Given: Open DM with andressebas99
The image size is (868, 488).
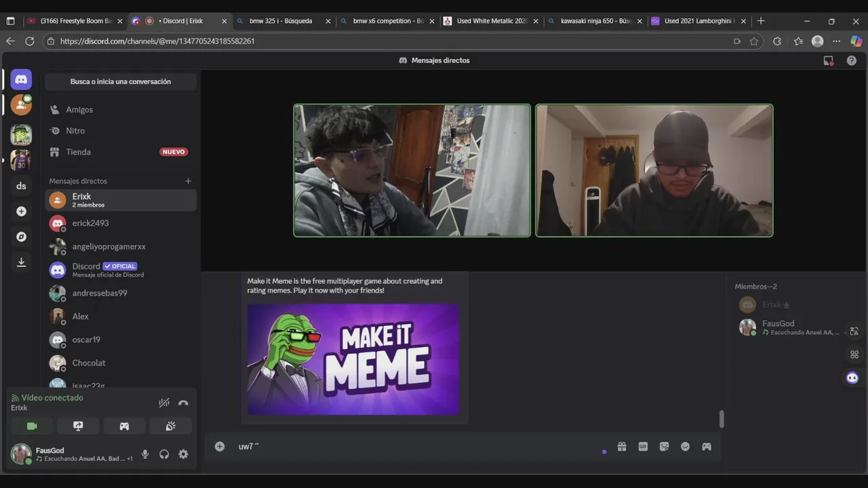Looking at the screenshot, I should (x=121, y=293).
